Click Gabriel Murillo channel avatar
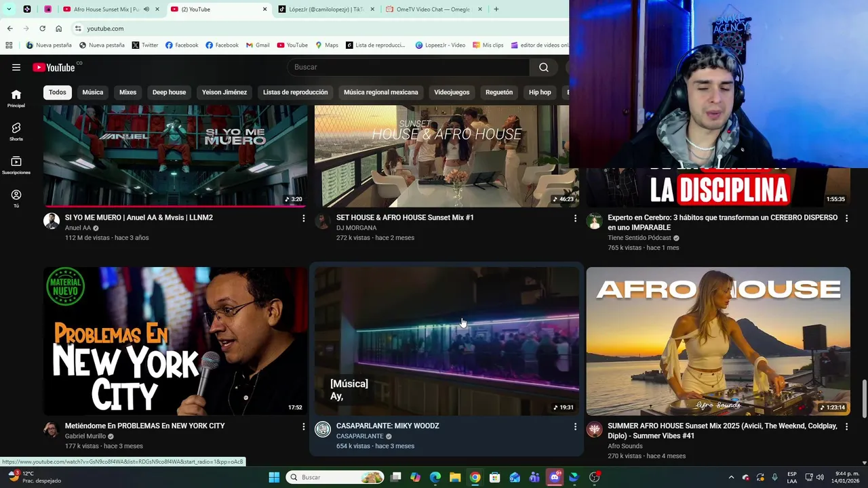 pos(52,429)
